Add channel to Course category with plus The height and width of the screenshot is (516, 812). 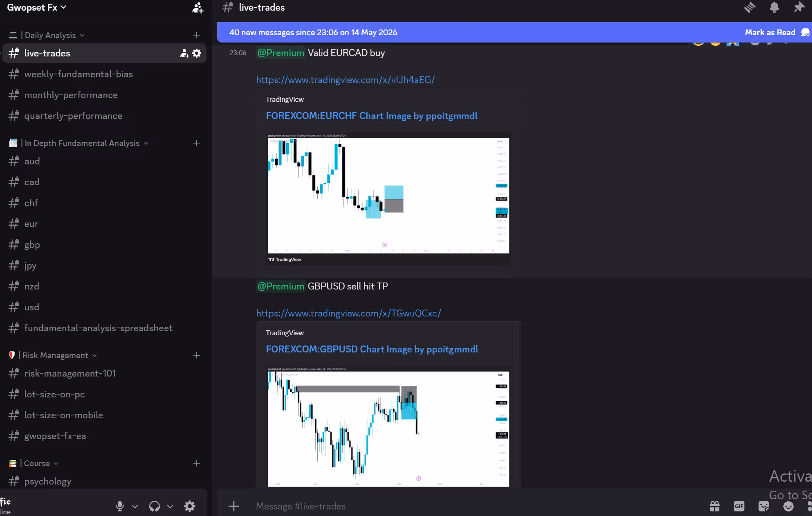197,463
